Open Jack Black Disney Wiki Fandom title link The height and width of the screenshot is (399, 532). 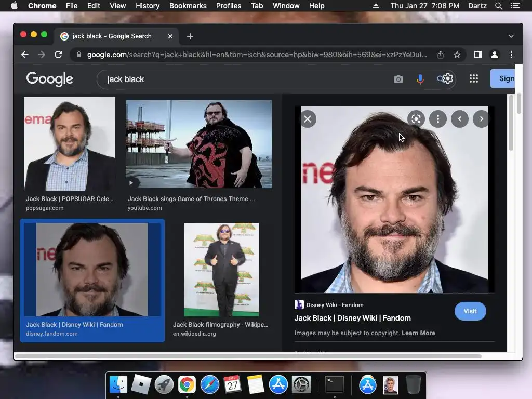[353, 318]
